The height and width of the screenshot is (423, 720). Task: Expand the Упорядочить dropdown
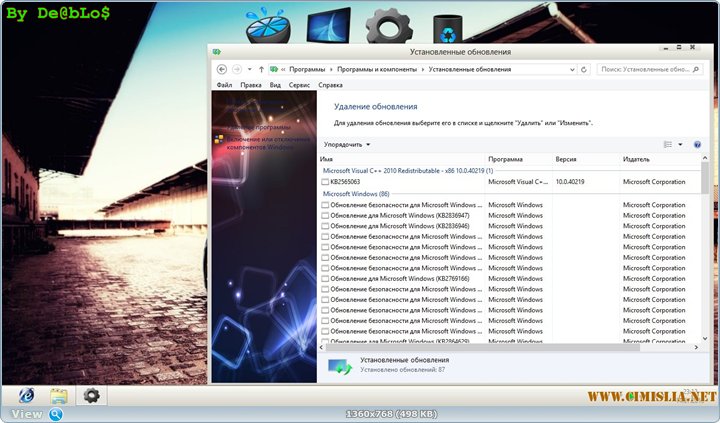(x=347, y=144)
